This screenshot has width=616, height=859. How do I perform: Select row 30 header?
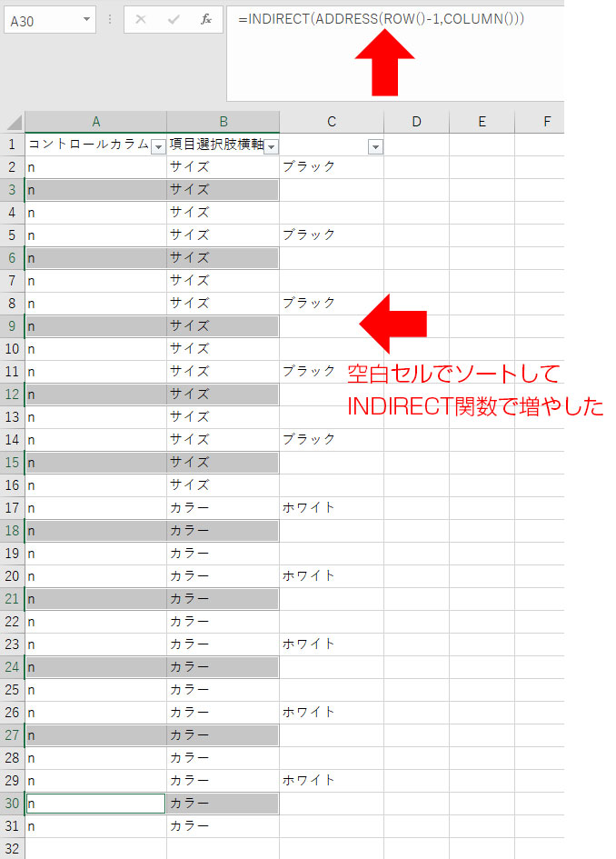click(13, 804)
